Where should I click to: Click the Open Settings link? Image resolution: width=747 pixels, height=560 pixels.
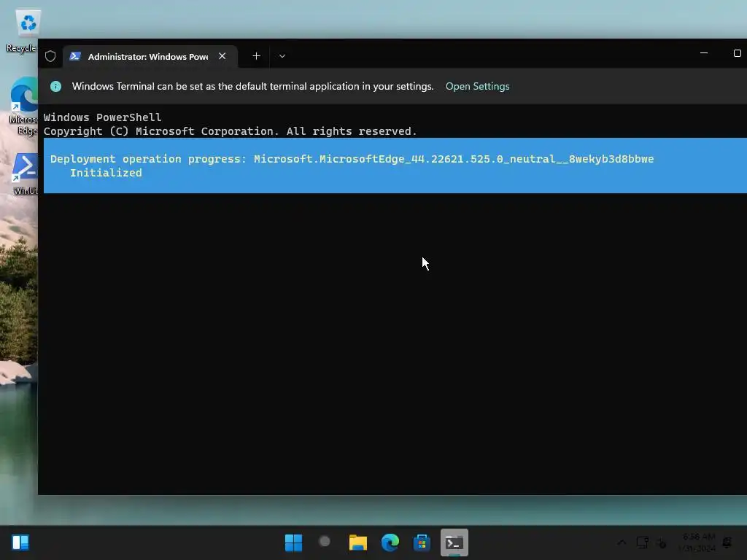click(x=477, y=86)
